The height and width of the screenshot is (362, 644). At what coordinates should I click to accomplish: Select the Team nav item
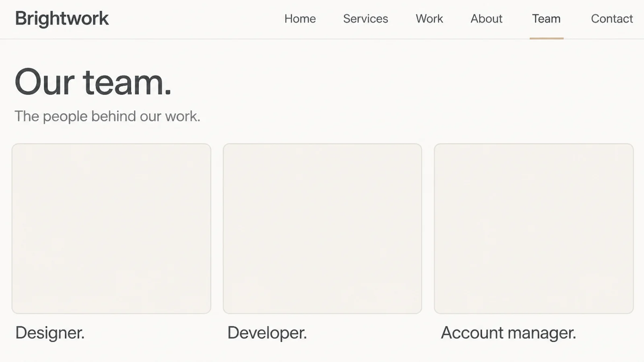546,19
